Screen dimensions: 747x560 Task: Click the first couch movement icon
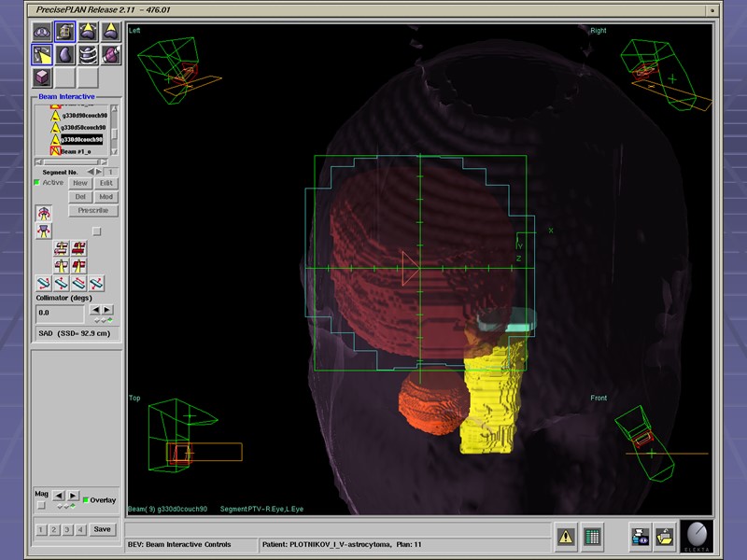point(44,284)
